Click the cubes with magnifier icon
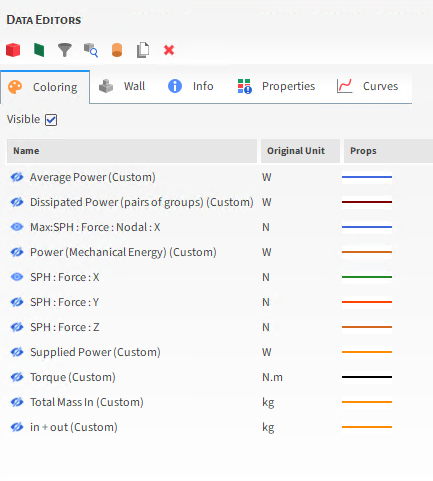 91,50
